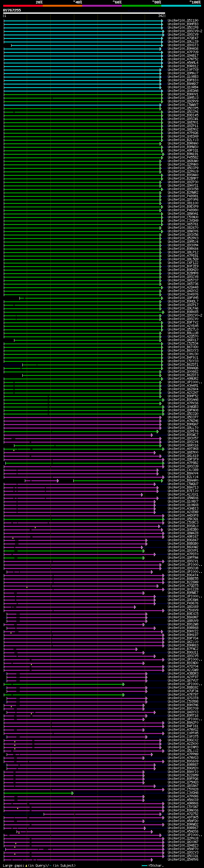Select the UniRef100_A7QE47 label
This screenshot has width=204, height=868.
point(183,38)
